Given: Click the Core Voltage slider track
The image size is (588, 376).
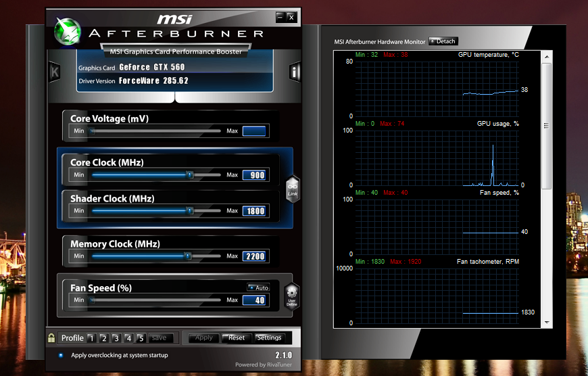Looking at the screenshot, I should 155,131.
